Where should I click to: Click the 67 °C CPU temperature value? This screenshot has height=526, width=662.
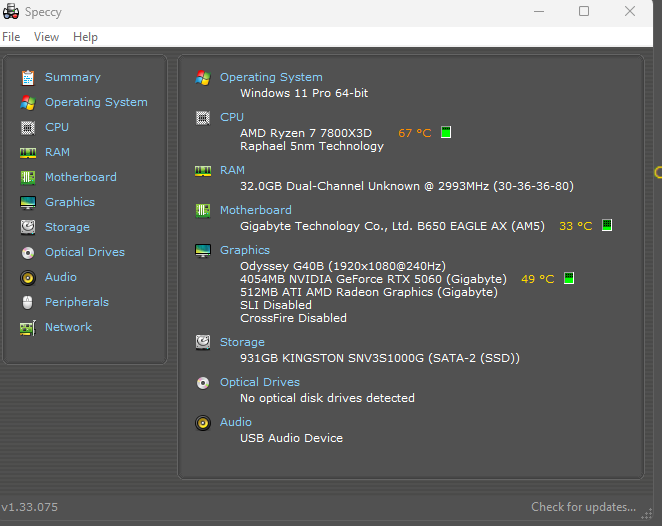415,133
